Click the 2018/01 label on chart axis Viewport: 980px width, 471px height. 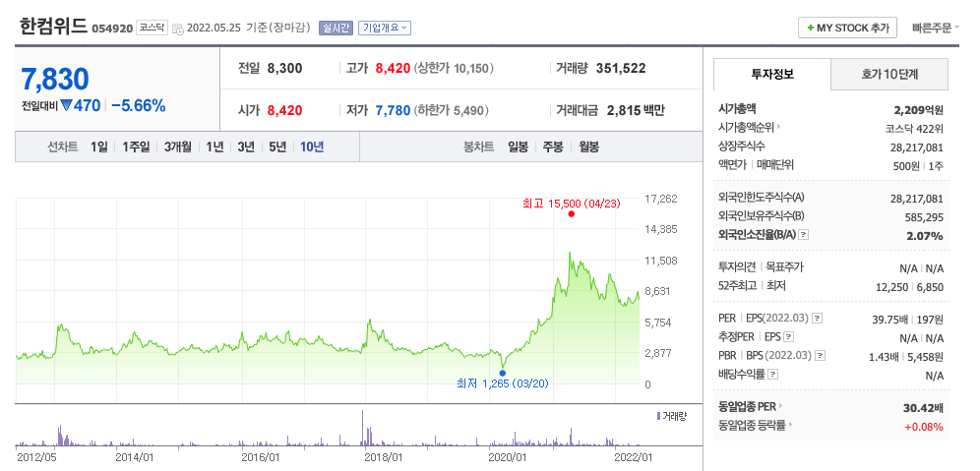(385, 458)
